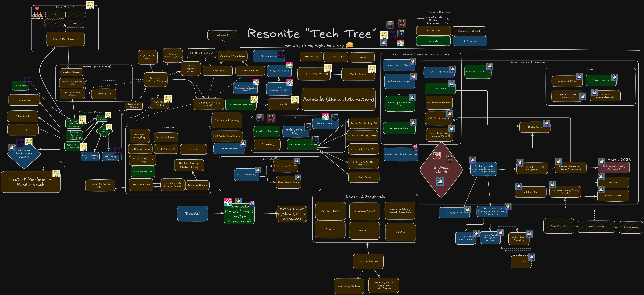
Task: Click the Non-Unity Renderer node
Action: click(x=66, y=39)
